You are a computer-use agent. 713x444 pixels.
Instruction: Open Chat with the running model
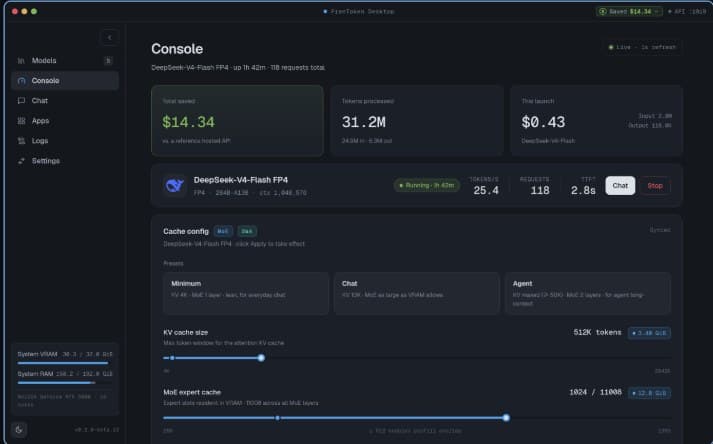coord(620,186)
